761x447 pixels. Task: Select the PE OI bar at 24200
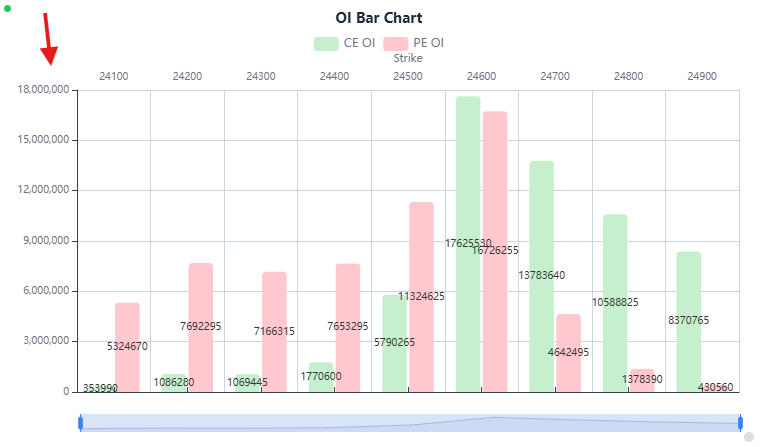coord(200,327)
